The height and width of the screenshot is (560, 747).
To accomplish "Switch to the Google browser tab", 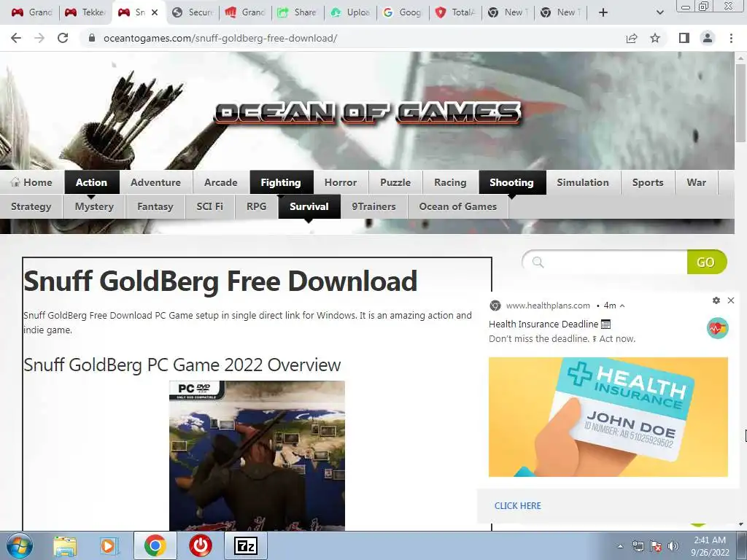I will tap(403, 12).
